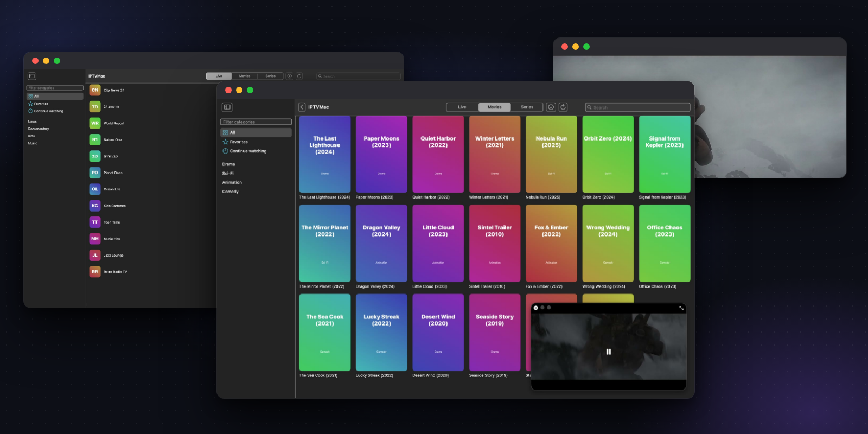Open Continue watching in the front sidebar
Viewport: 868px width, 434px height.
coord(256,151)
